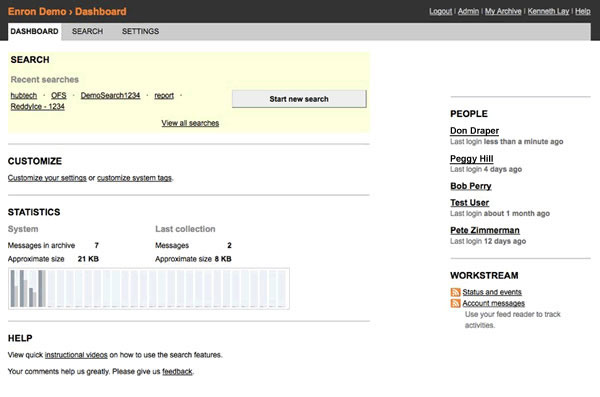Click the 'Recent searches' label

(x=45, y=80)
